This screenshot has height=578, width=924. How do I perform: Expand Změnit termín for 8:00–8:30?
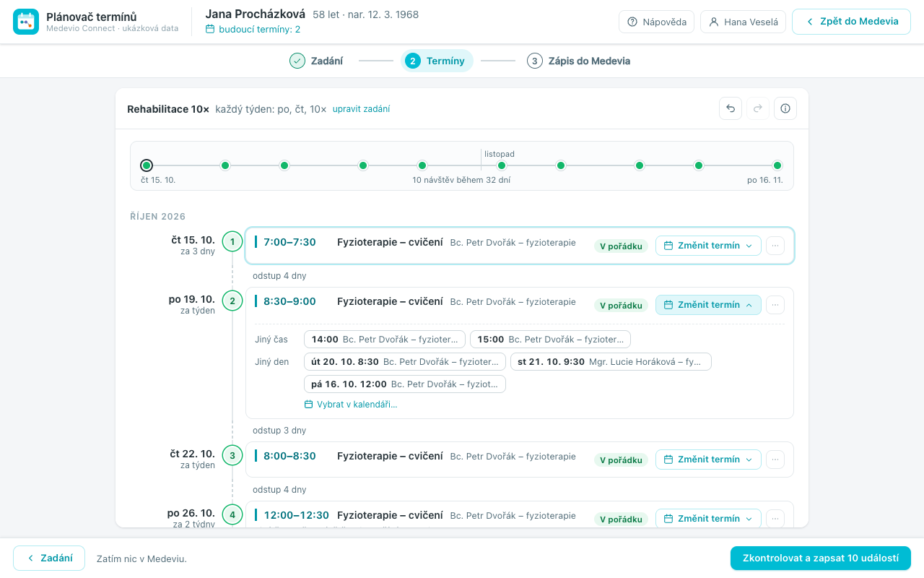[708, 460]
